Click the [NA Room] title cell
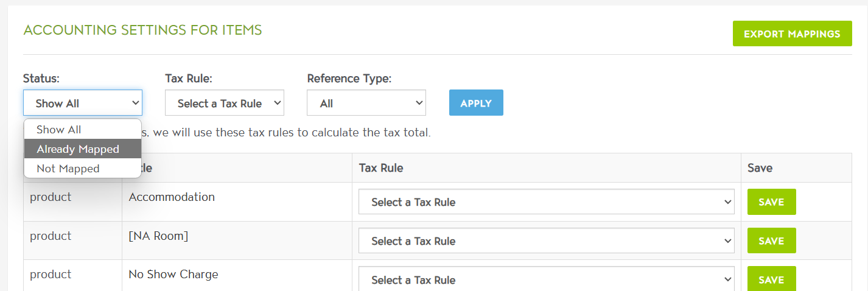 pyautogui.click(x=158, y=236)
